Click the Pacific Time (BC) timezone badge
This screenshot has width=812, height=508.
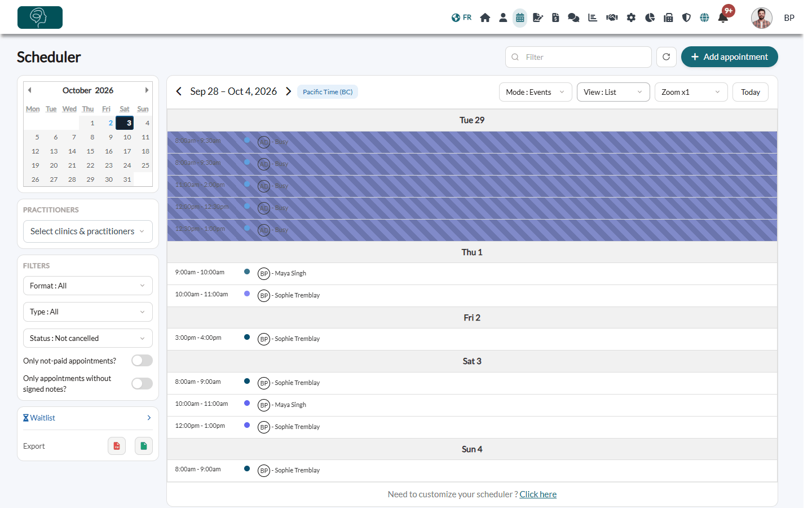pyautogui.click(x=328, y=92)
